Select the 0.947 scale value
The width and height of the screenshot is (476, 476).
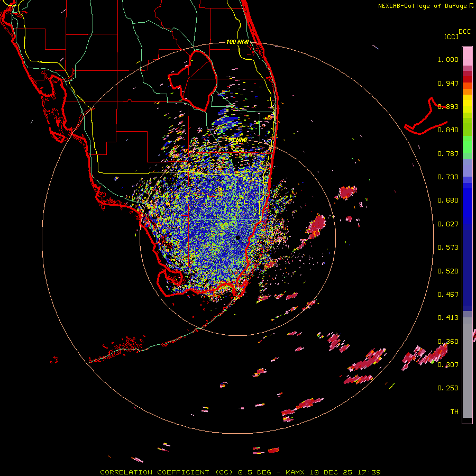click(448, 83)
